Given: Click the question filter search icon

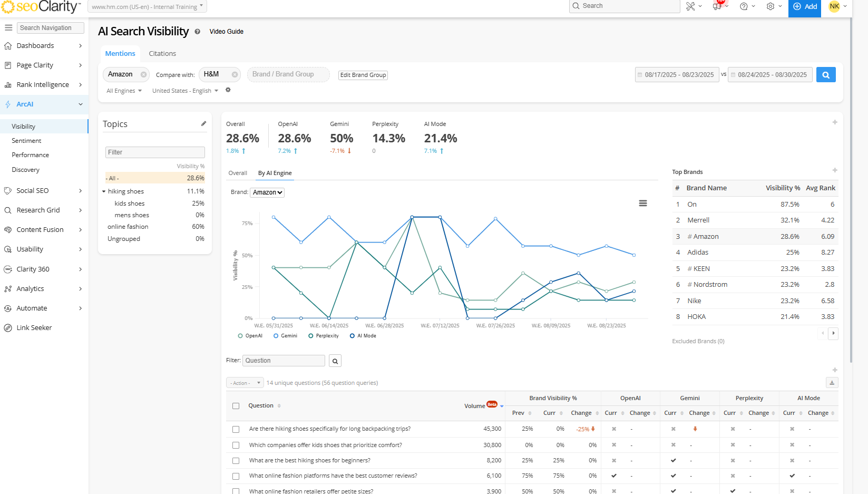Looking at the screenshot, I should 335,361.
